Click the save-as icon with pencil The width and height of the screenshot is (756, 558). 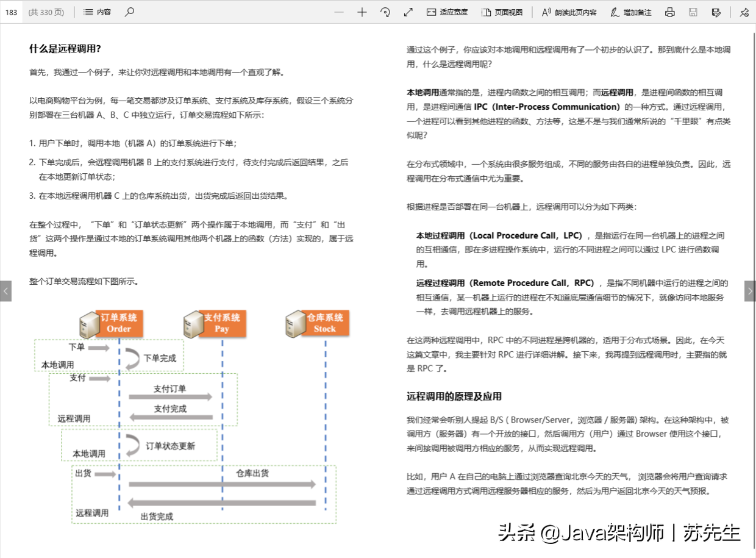click(716, 12)
